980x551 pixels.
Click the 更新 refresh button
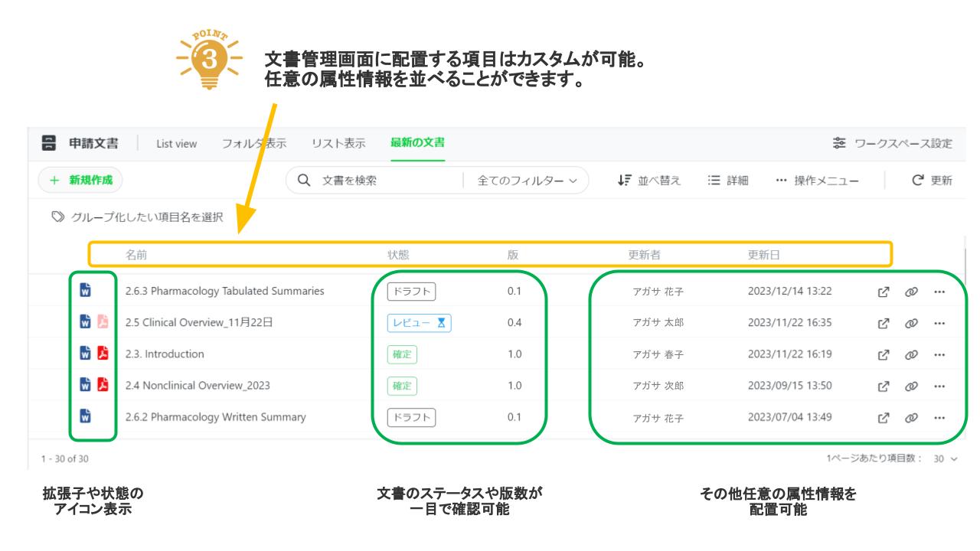(x=932, y=181)
